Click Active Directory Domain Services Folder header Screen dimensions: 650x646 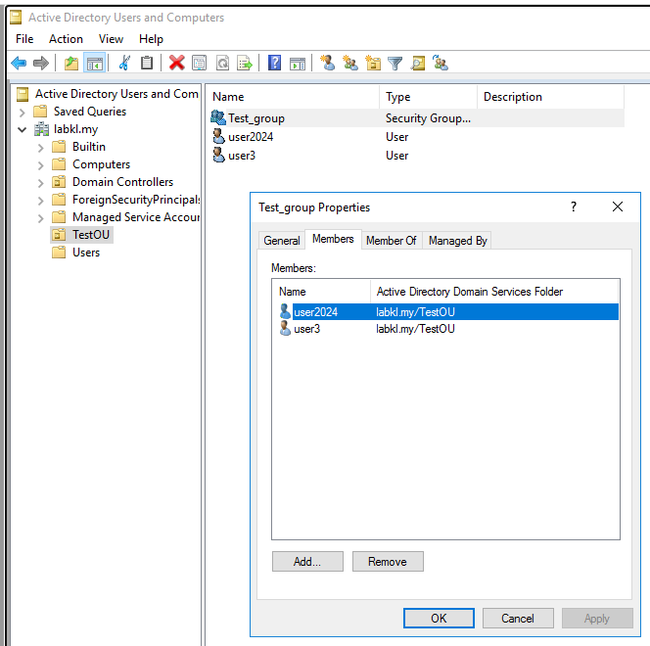495,291
